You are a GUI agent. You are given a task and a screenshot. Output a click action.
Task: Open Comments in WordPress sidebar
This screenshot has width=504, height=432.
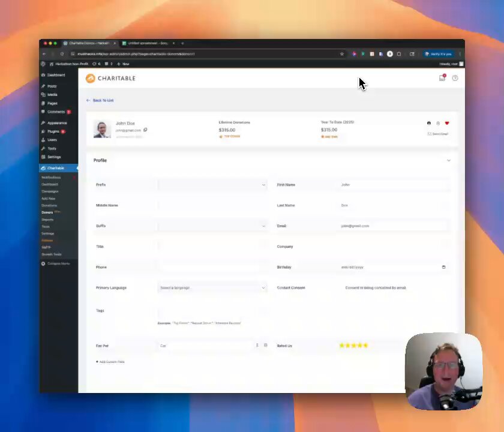56,112
